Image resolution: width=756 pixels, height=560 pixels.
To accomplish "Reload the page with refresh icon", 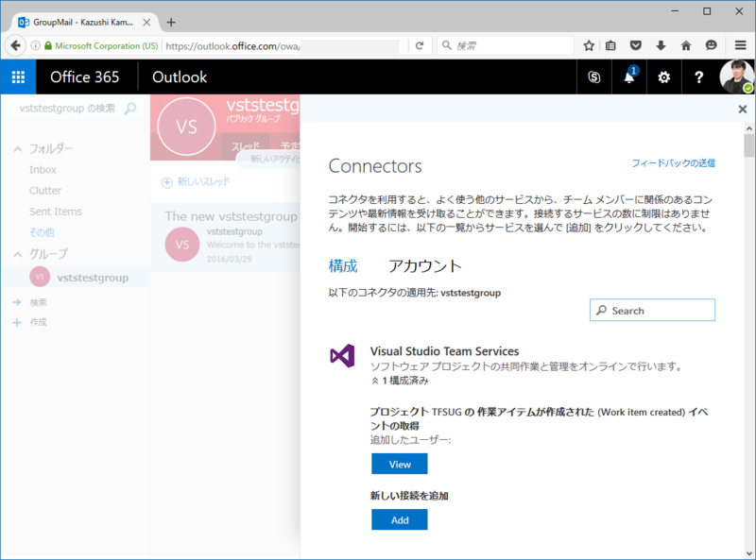I will [x=420, y=45].
